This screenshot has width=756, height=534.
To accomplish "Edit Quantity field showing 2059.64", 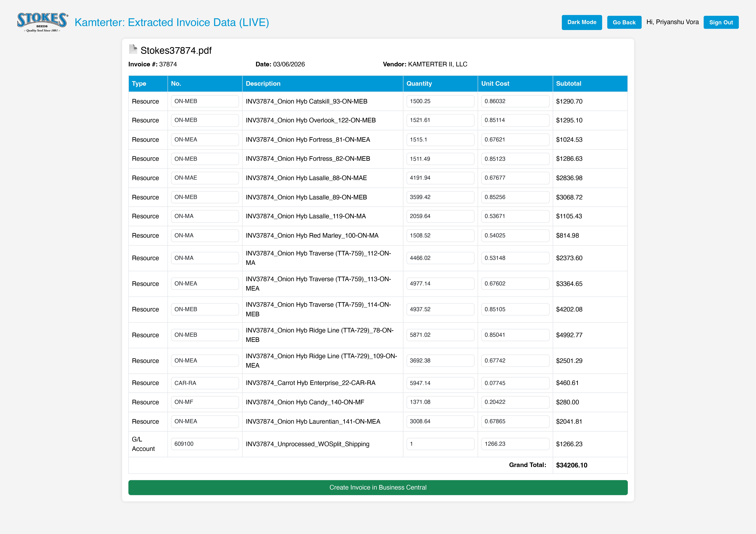I will (x=440, y=216).
